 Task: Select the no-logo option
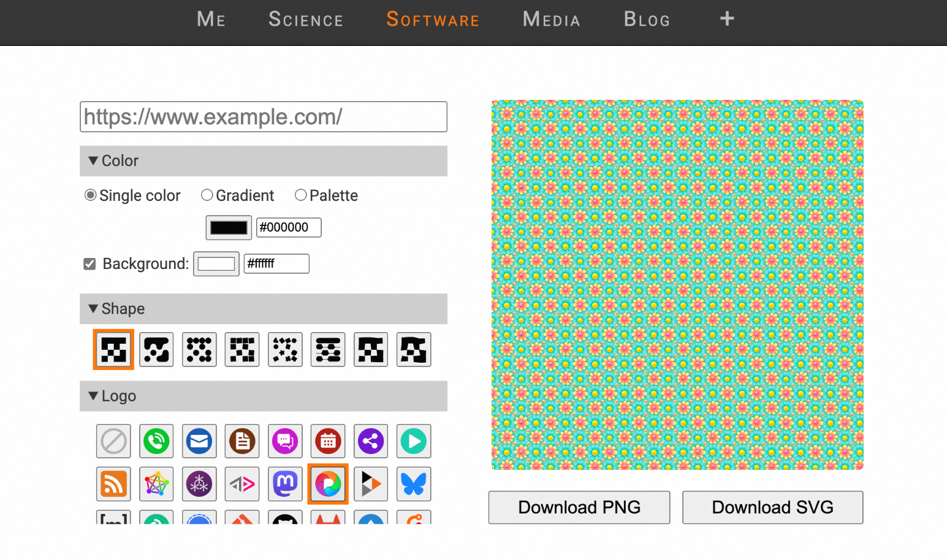113,441
